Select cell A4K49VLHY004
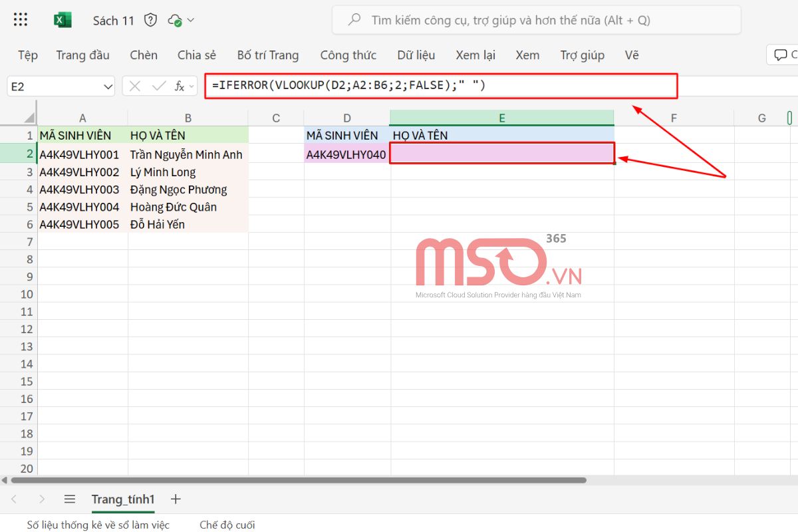 [82, 207]
